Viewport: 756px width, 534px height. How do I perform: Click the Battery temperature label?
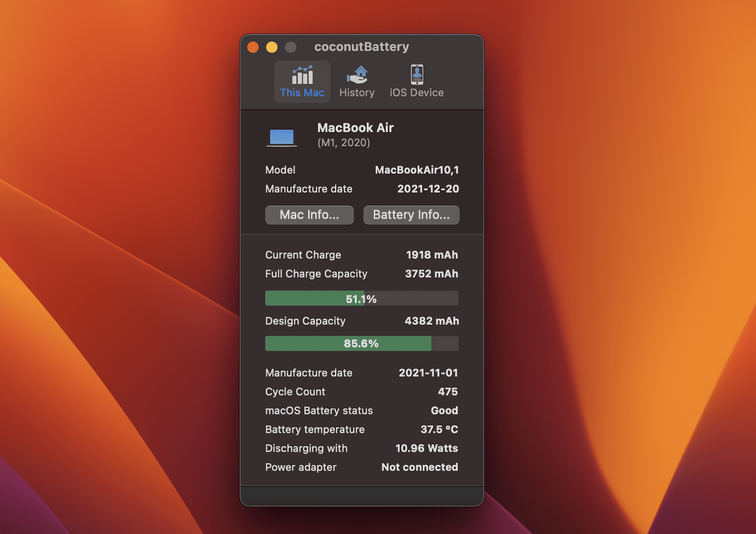point(315,430)
